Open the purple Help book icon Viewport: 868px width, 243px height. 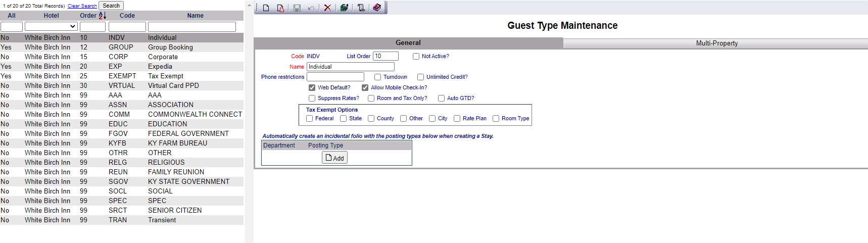377,8
